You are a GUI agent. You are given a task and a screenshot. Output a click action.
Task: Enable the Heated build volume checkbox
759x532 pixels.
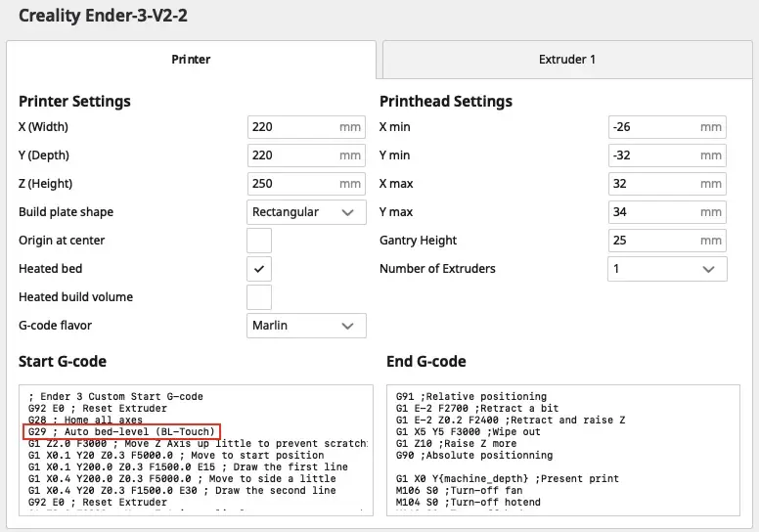tap(259, 297)
